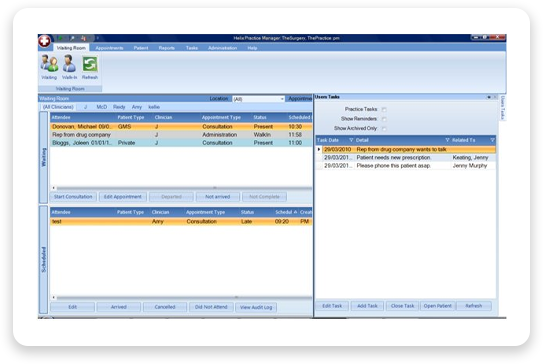Toggle the Practice Tasks checkbox

pyautogui.click(x=384, y=109)
